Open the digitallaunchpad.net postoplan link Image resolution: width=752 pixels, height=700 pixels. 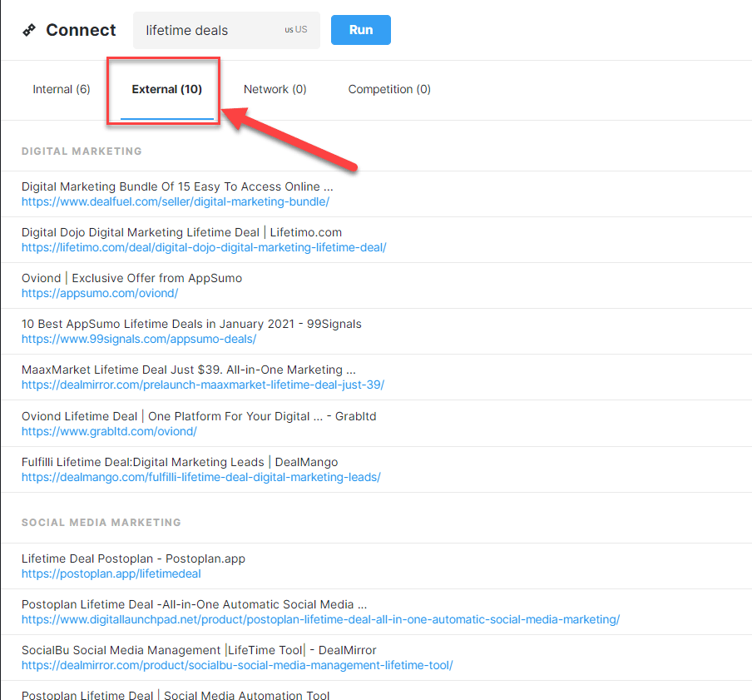321,620
